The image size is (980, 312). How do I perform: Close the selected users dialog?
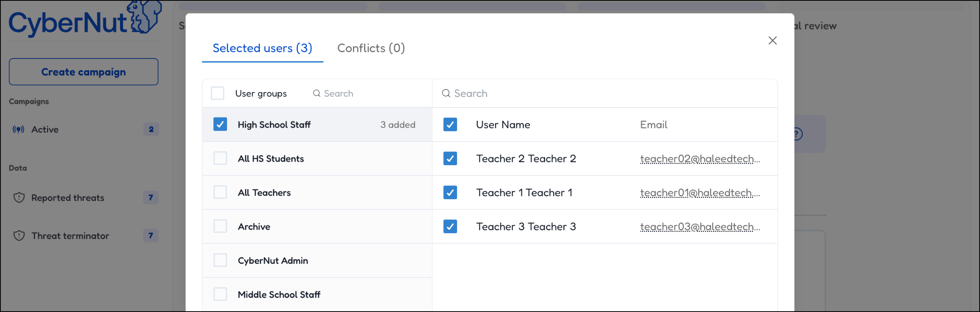[772, 41]
